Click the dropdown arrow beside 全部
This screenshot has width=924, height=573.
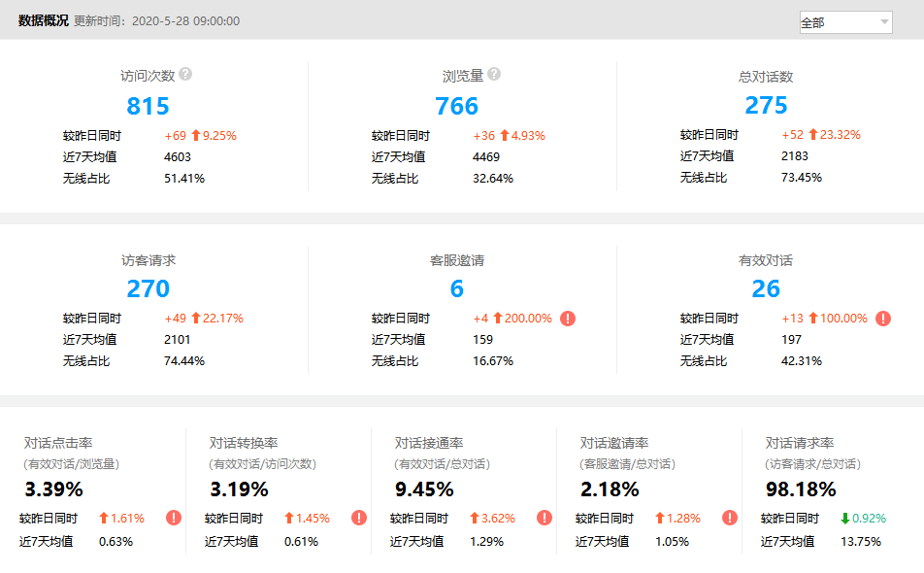883,22
